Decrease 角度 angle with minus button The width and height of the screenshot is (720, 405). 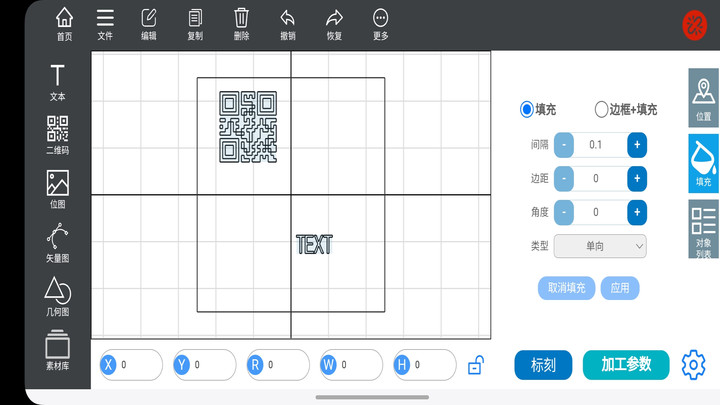coord(564,212)
